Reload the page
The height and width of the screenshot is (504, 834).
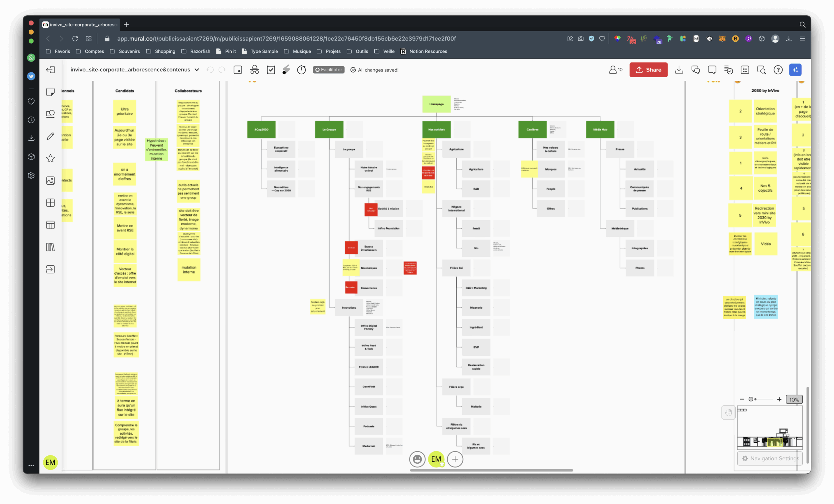pyautogui.click(x=75, y=38)
